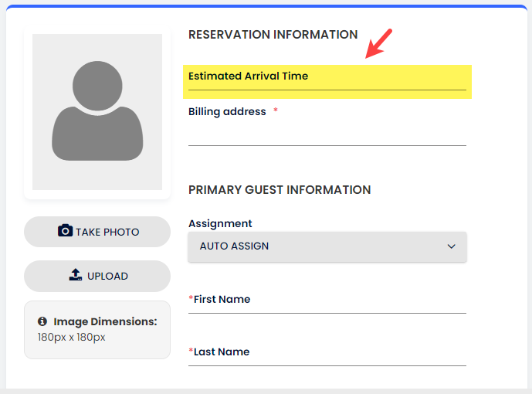
Task: Click the red arrow annotation
Action: (x=378, y=43)
